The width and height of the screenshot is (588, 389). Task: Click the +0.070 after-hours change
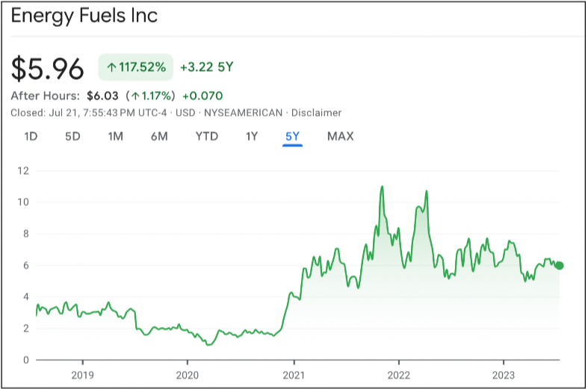pyautogui.click(x=202, y=96)
